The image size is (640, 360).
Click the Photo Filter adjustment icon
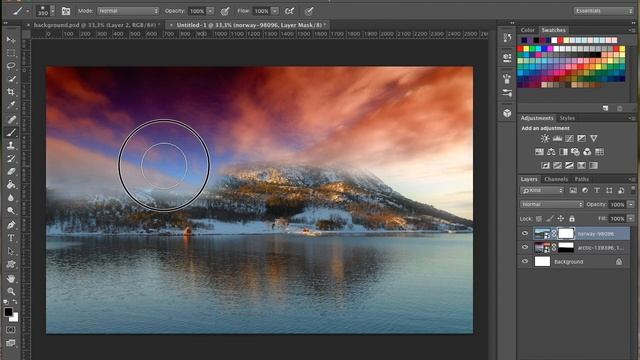point(575,152)
